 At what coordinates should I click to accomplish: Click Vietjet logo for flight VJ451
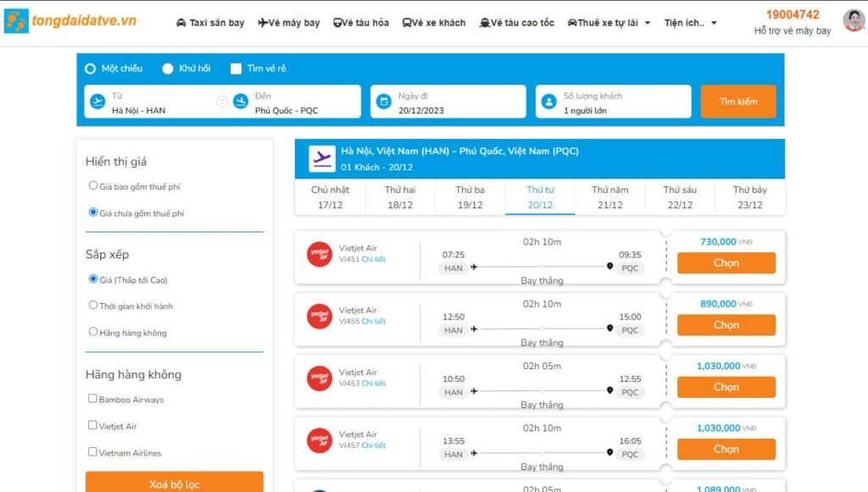pyautogui.click(x=320, y=254)
